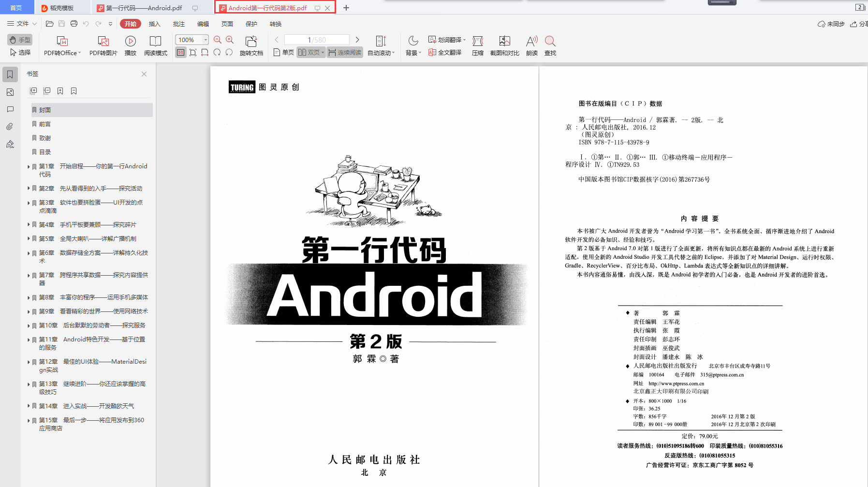Screen dimensions: 868x487
Task: Zoom in with the plus magnifier
Action: coord(230,40)
